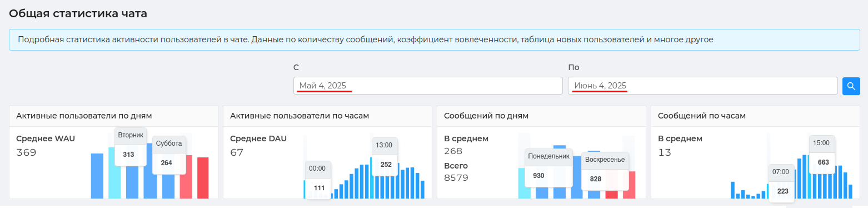Click the first blue bar in weekly users chart
The image size is (868, 208).
(97, 176)
